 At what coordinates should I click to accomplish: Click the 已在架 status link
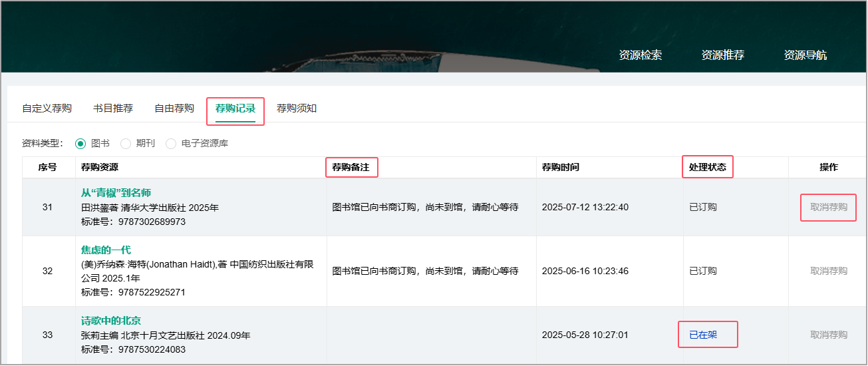click(703, 335)
